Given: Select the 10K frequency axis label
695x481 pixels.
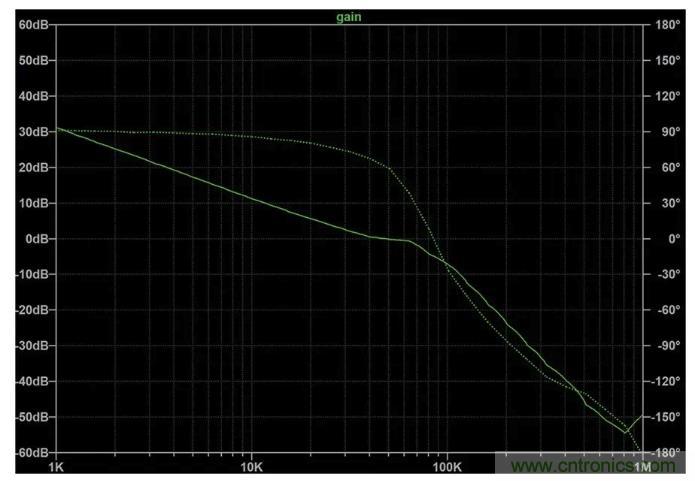Looking at the screenshot, I should pyautogui.click(x=251, y=468).
